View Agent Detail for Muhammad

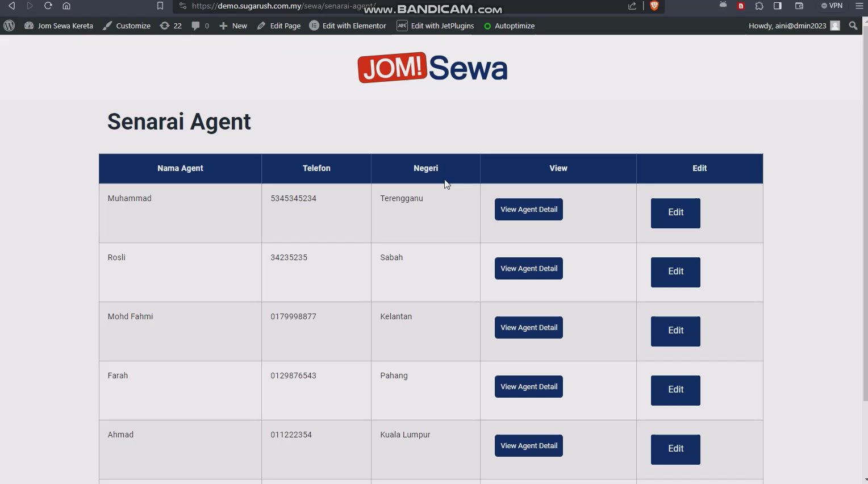point(528,210)
